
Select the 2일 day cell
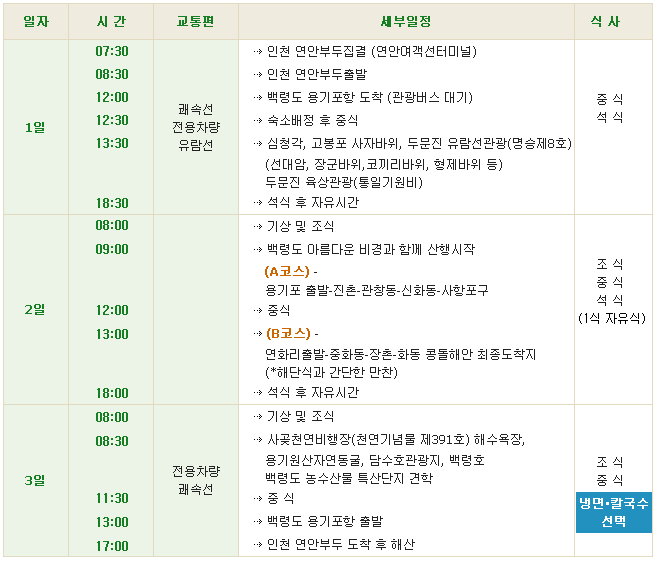point(36,310)
